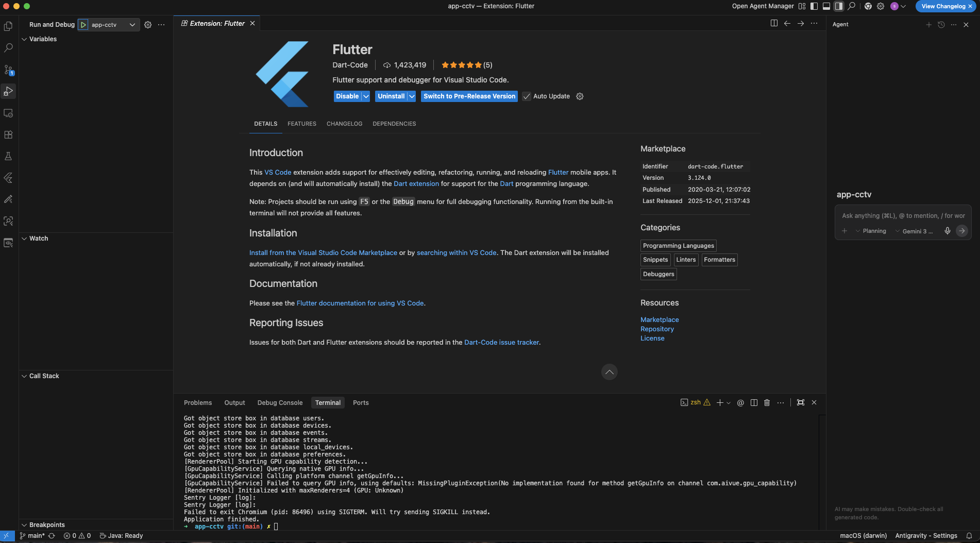Image resolution: width=980 pixels, height=543 pixels.
Task: Add a new terminal with plus icon
Action: coord(720,403)
